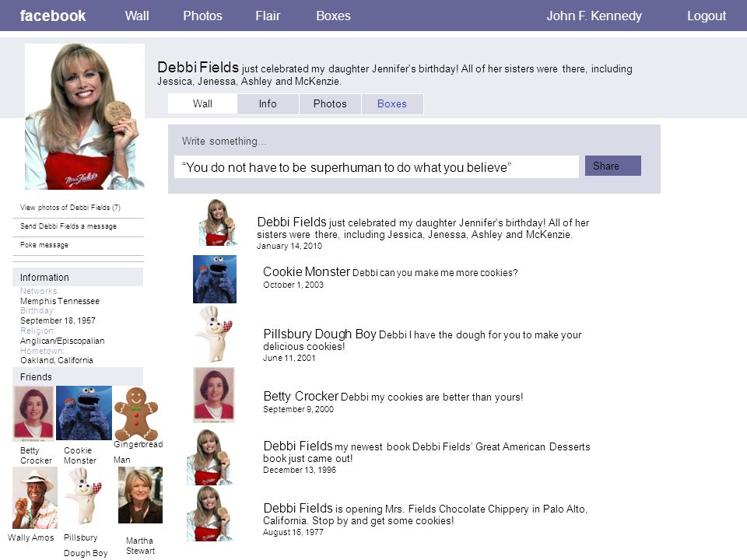Image resolution: width=747 pixels, height=560 pixels.
Task: Click the Cookie Monster name under Friends
Action: (x=80, y=455)
